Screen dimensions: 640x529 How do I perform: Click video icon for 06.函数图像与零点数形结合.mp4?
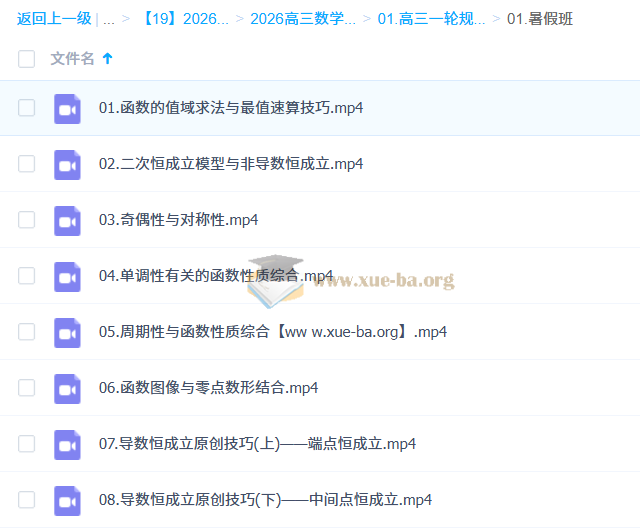pyautogui.click(x=67, y=388)
